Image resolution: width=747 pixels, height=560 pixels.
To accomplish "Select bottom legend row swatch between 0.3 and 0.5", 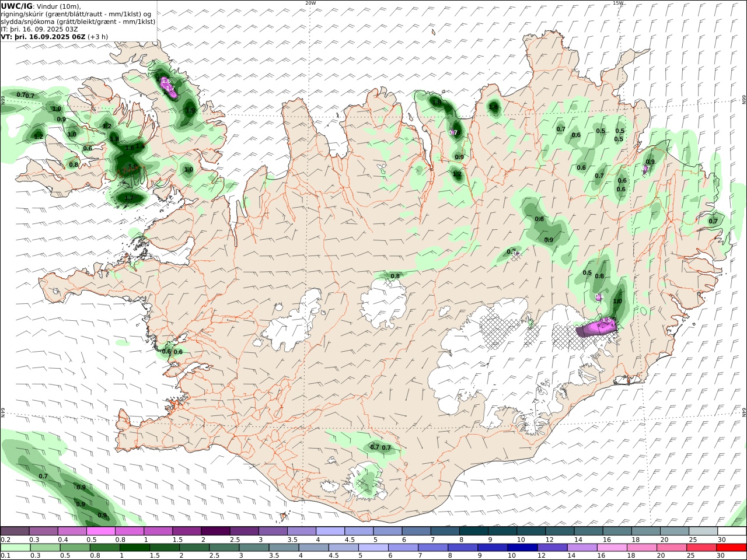I will click(46, 548).
